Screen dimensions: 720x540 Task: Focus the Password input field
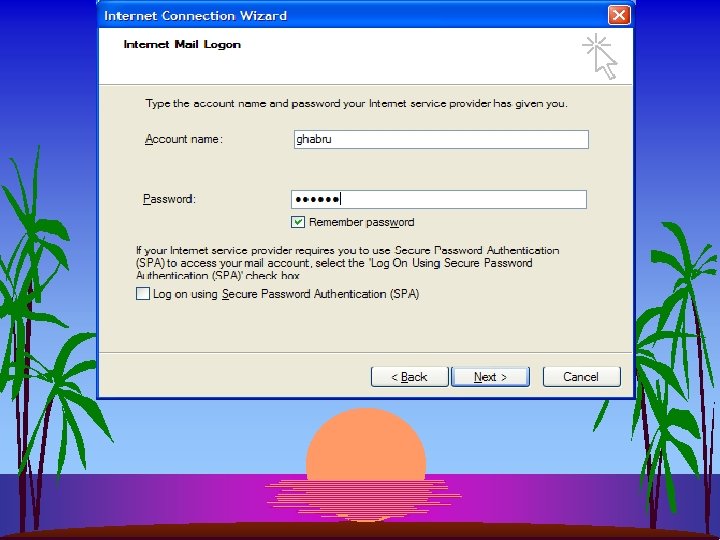point(439,199)
